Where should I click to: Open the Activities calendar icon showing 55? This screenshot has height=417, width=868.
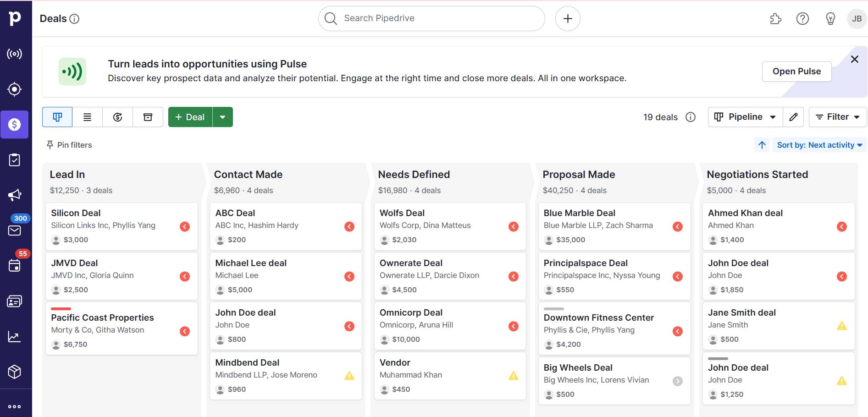click(14, 265)
